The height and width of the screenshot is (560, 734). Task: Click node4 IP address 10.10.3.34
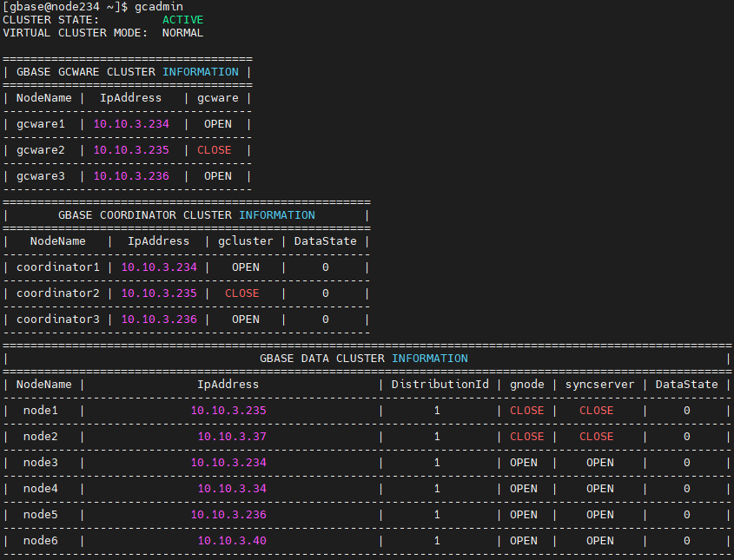[232, 489]
